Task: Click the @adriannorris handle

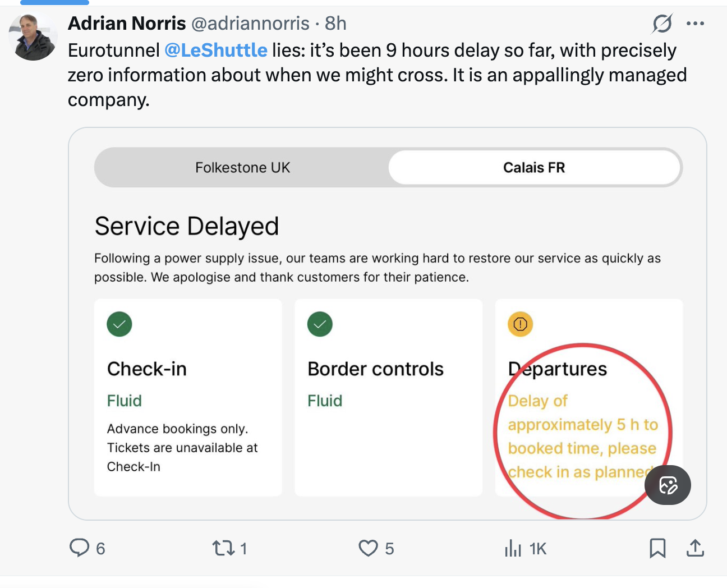Action: coord(250,24)
